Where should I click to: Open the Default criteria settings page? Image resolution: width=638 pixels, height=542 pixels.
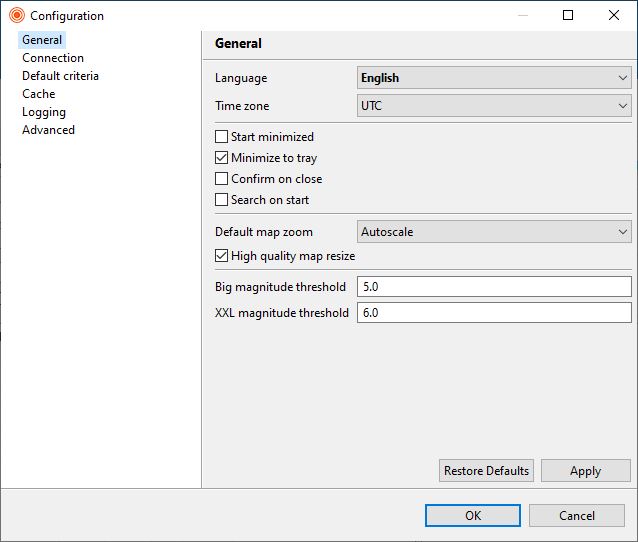[60, 76]
